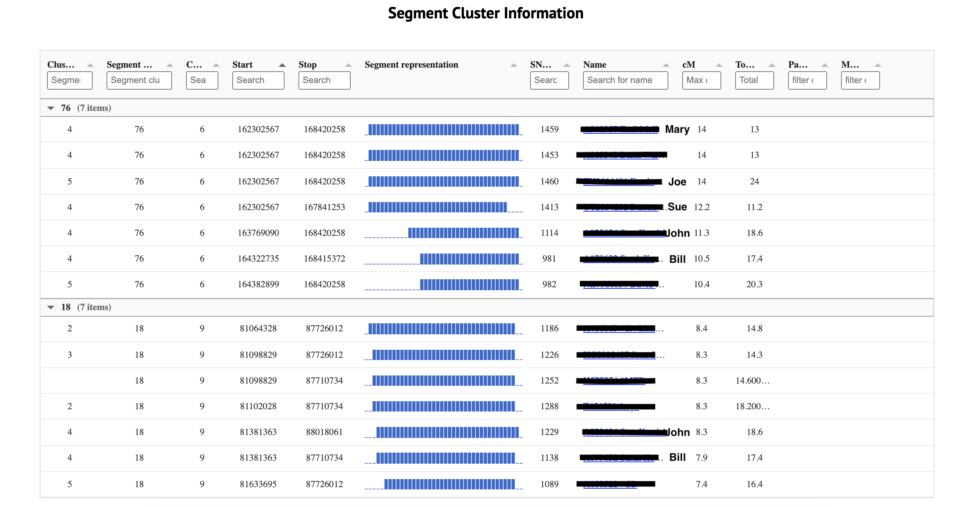This screenshot has height=507, width=980.
Task: Click the Total filter input
Action: (754, 80)
